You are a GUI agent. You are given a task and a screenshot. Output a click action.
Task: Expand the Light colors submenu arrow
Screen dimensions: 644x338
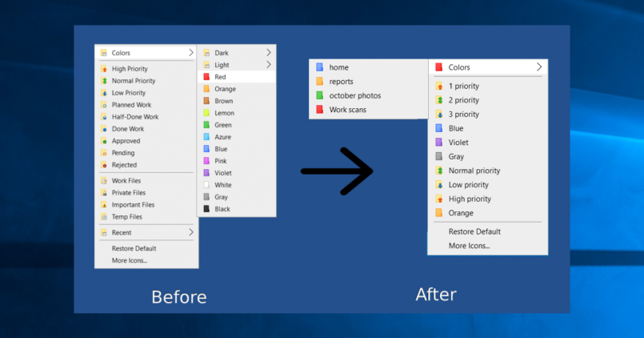pyautogui.click(x=268, y=65)
